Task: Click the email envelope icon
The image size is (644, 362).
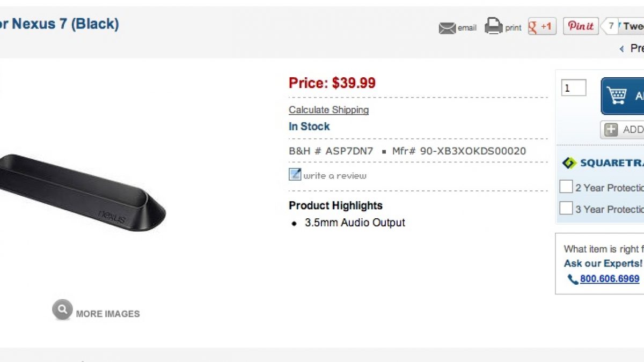Action: pyautogui.click(x=447, y=28)
